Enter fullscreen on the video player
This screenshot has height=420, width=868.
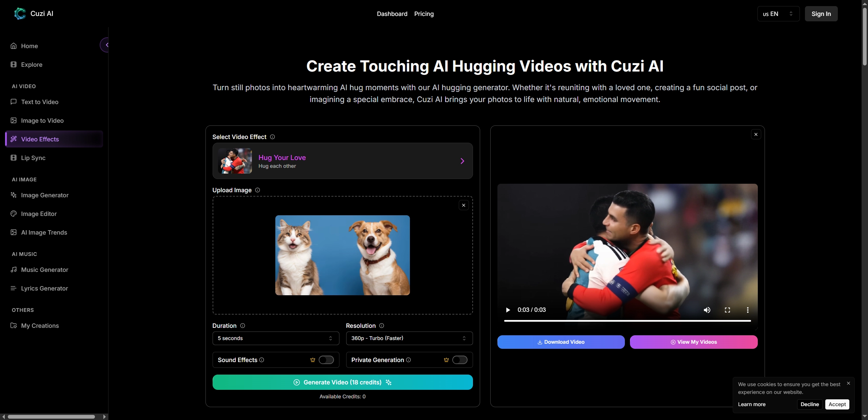[x=728, y=310]
